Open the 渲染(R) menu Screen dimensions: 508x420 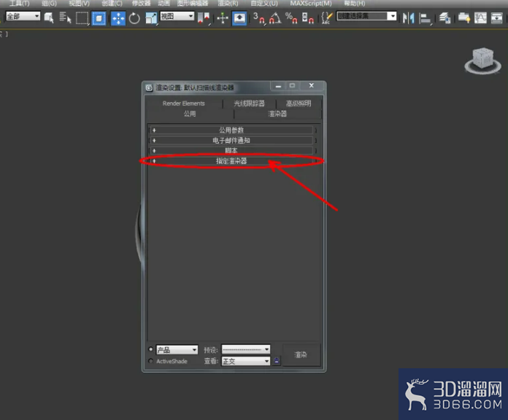[x=228, y=3]
